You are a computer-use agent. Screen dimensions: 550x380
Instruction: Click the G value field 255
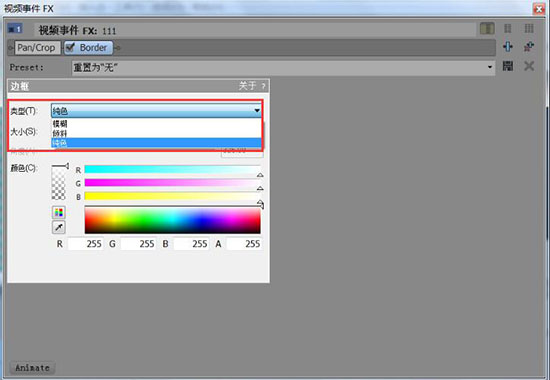click(138, 244)
